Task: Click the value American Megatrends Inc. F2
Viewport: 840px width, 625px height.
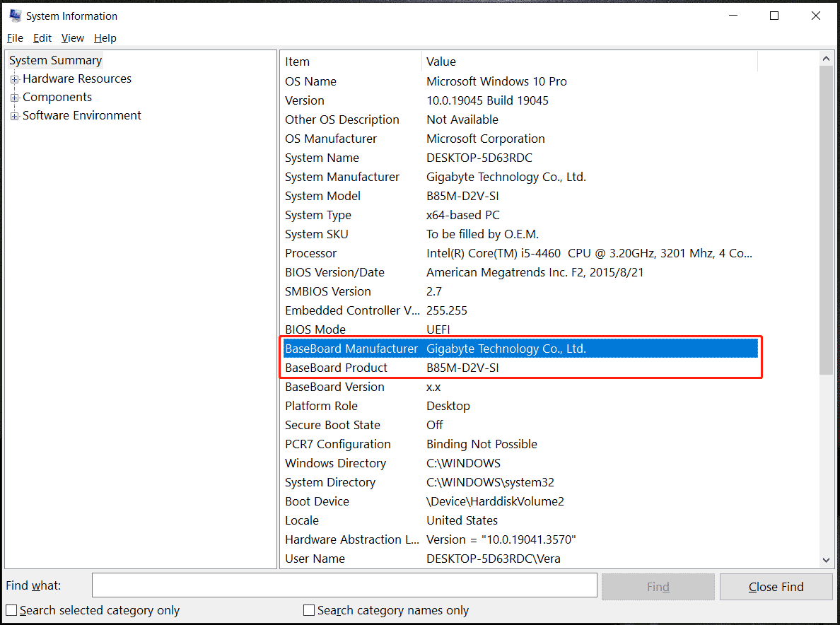Action: [x=535, y=273]
